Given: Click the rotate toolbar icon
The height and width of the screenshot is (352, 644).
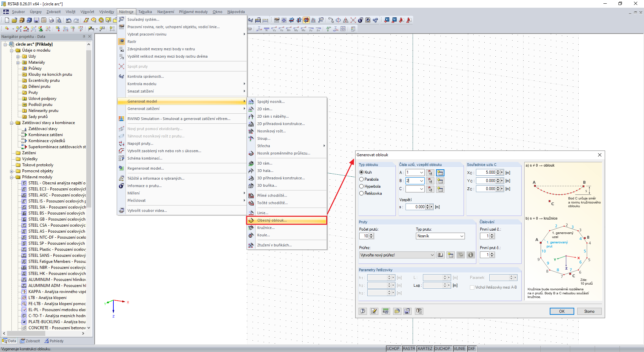Looking at the screenshot, I should [x=338, y=20].
